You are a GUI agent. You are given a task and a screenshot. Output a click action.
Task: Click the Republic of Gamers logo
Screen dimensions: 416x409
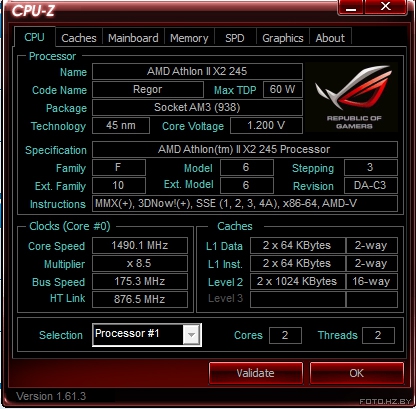click(x=351, y=97)
